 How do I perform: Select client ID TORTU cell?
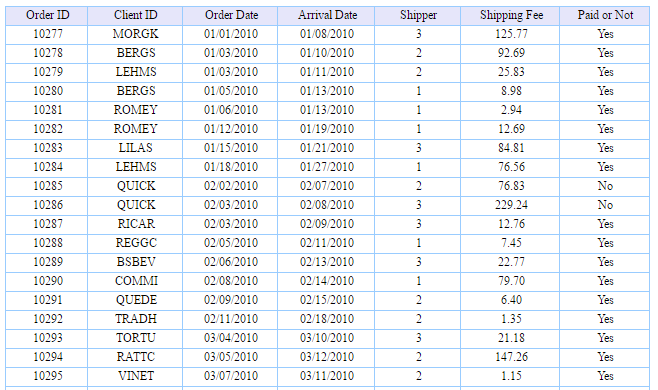pos(135,338)
